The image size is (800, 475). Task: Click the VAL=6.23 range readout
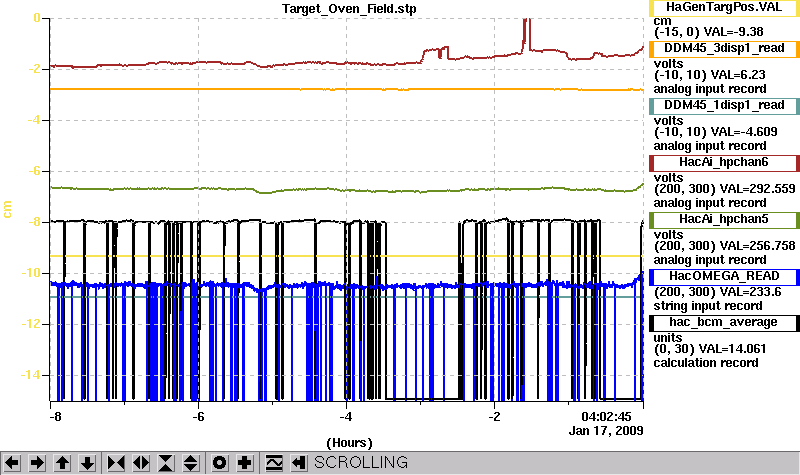point(710,75)
